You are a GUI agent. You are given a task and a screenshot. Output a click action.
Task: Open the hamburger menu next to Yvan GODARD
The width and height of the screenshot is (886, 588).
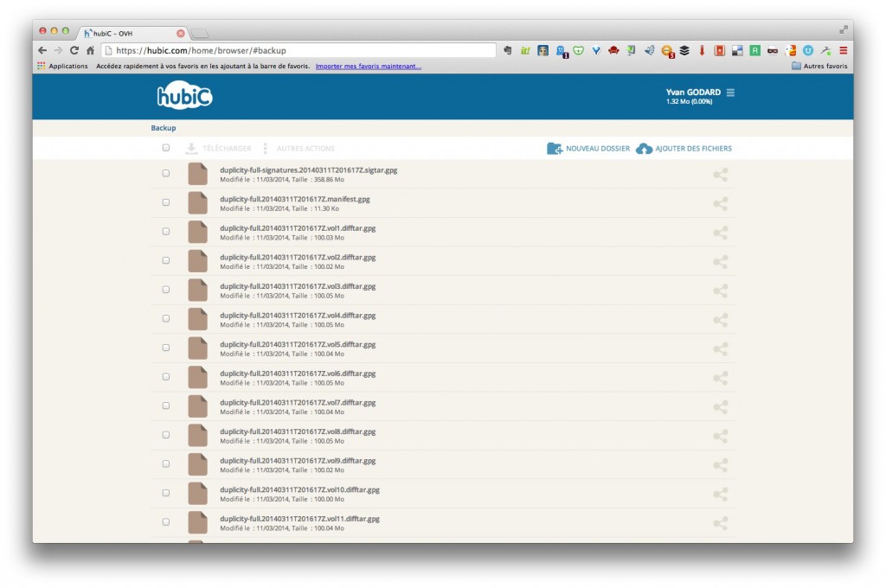730,93
